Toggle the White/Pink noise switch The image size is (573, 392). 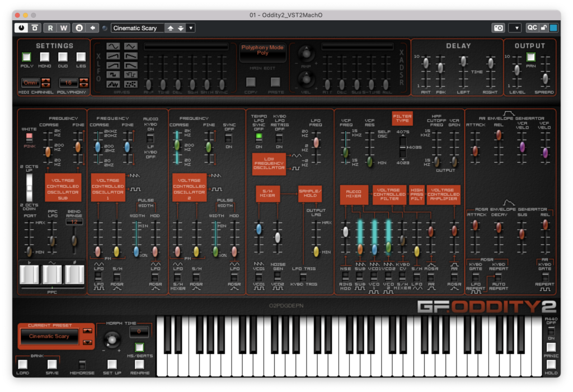point(29,138)
